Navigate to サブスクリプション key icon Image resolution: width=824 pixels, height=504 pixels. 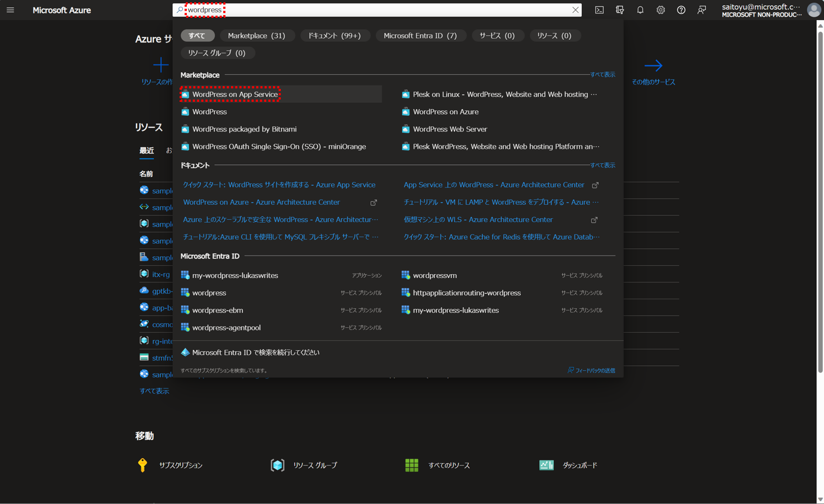point(143,465)
